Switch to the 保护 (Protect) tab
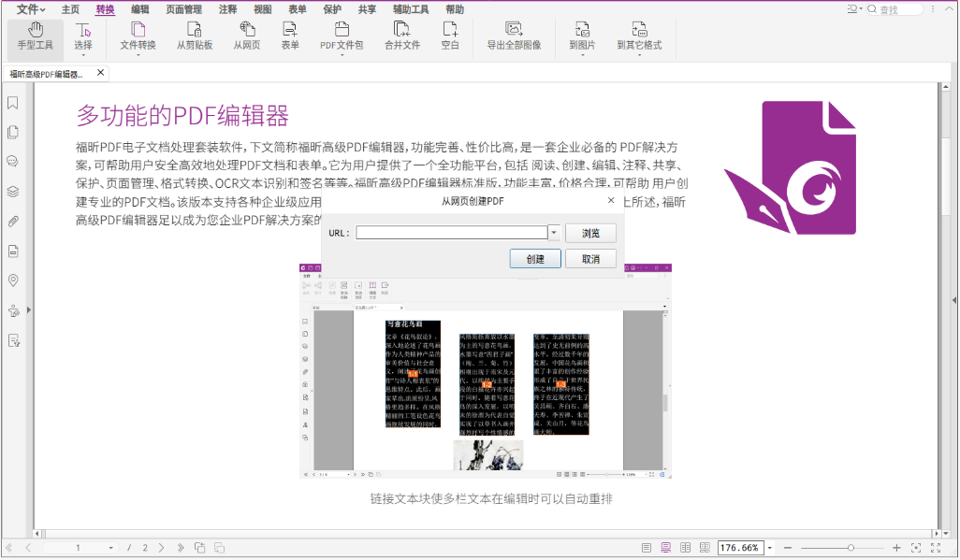960x560 pixels. 332,9
